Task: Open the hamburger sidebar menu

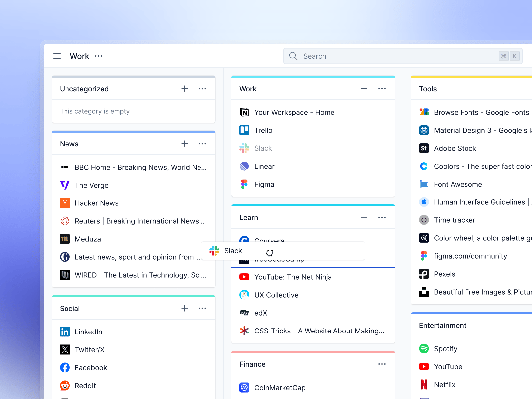Action: [57, 56]
